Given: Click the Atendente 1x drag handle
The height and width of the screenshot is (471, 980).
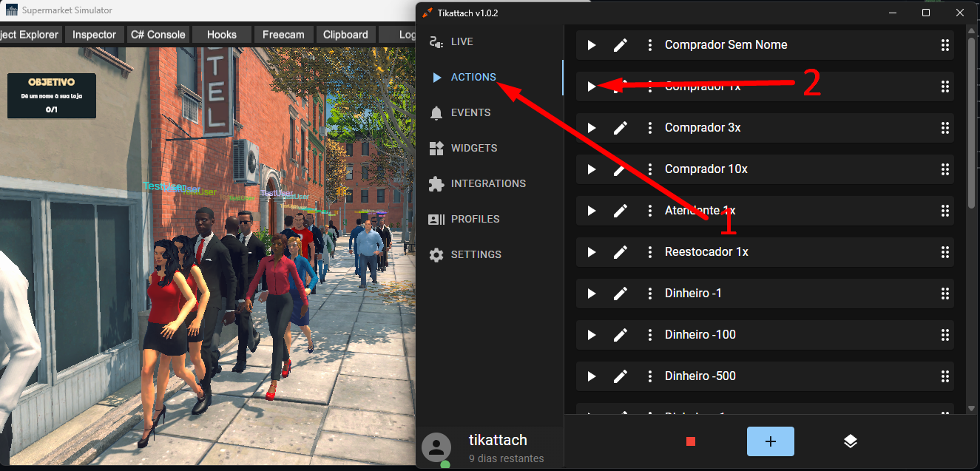Looking at the screenshot, I should (944, 211).
